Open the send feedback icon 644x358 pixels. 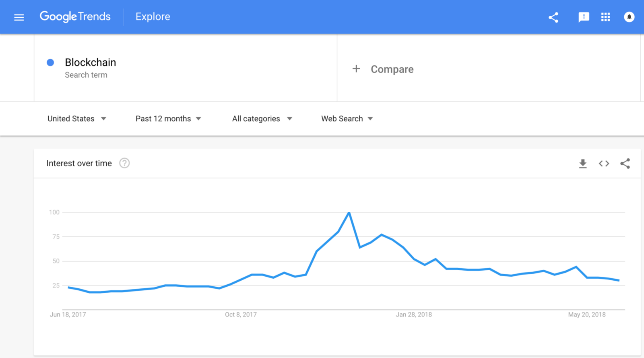584,17
